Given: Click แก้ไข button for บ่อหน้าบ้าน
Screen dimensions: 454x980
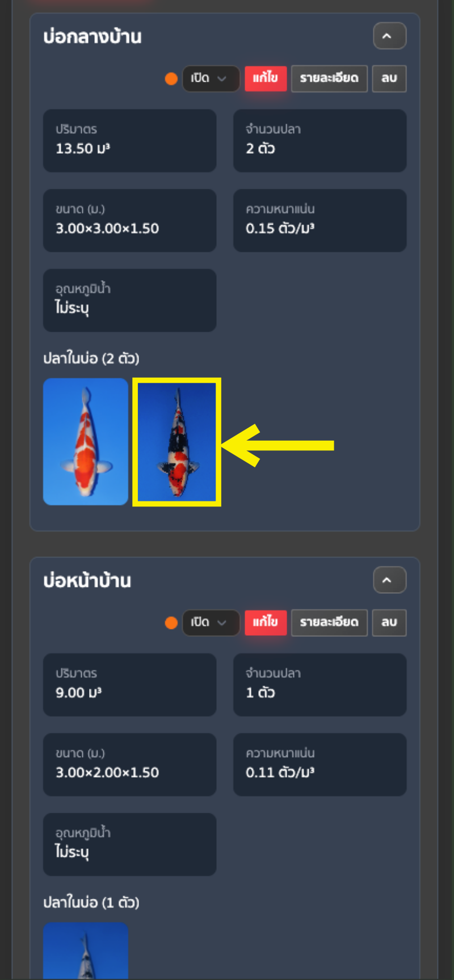Looking at the screenshot, I should pyautogui.click(x=266, y=622).
